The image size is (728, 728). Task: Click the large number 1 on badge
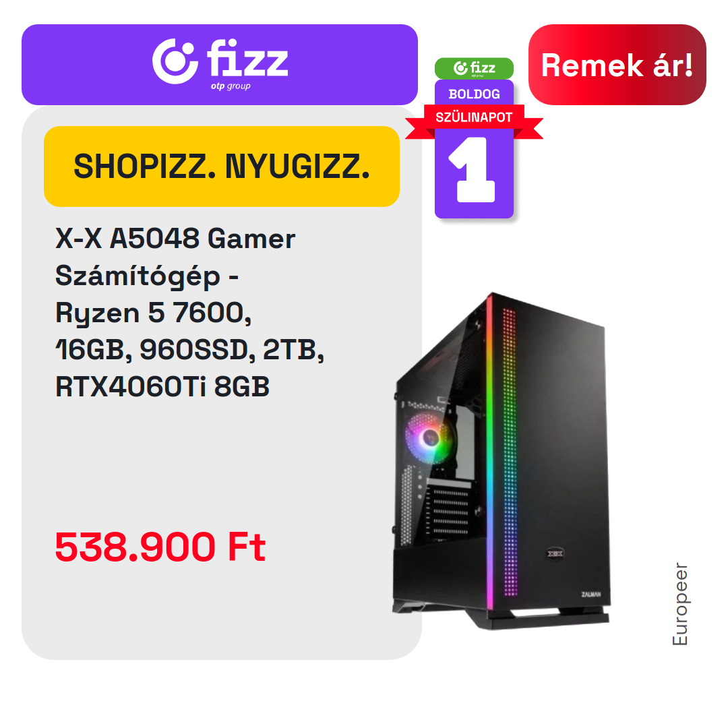[x=472, y=169]
